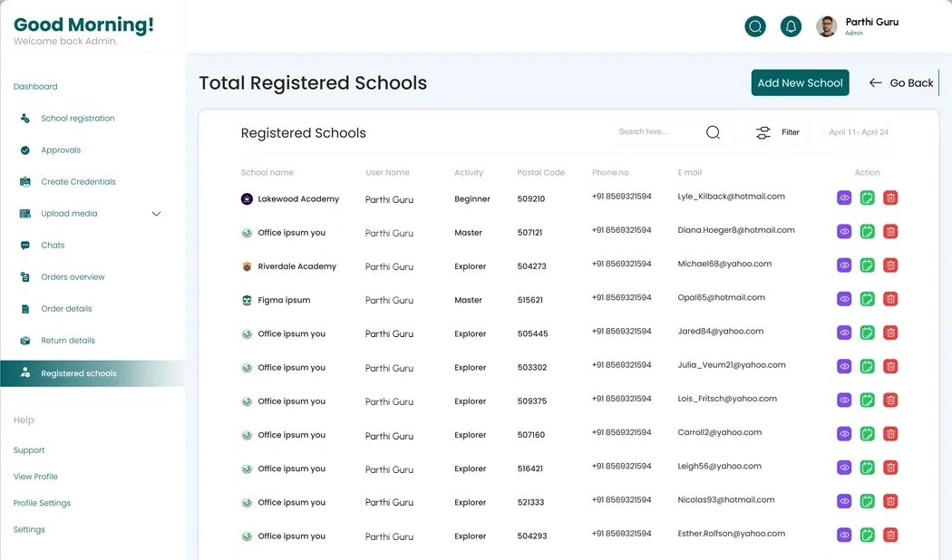952x560 pixels.
Task: Show details for the Figma ipsum row
Action: click(844, 299)
